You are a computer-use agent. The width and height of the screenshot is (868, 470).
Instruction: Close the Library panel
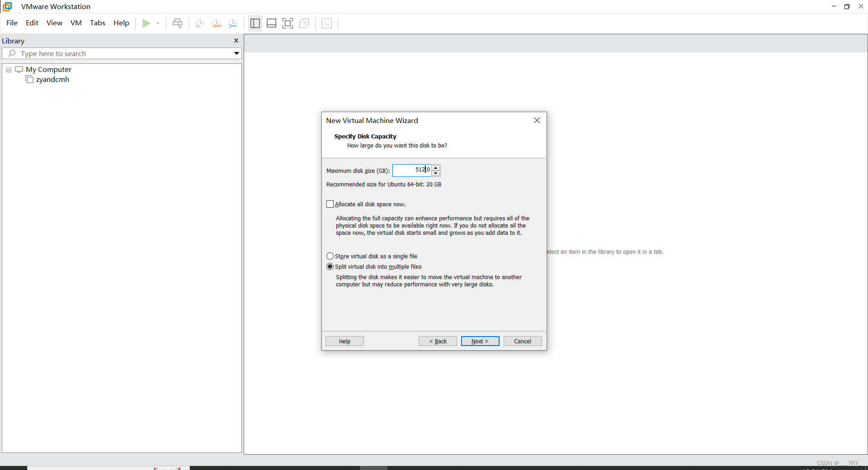[236, 41]
